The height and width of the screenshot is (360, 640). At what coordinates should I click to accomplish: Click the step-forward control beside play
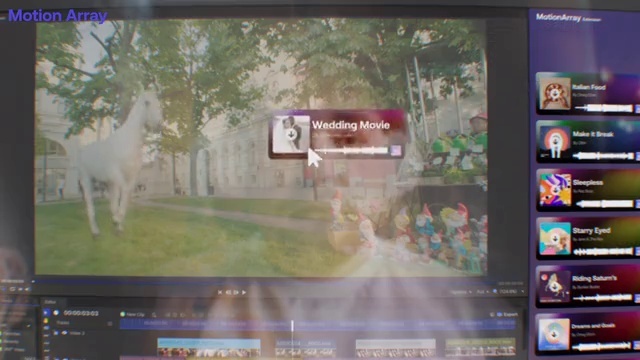(236, 292)
